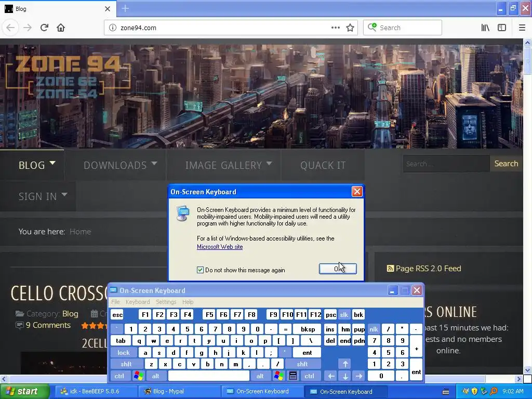Click the right Windows logo key on keyboard
The image size is (532, 399).
(279, 376)
